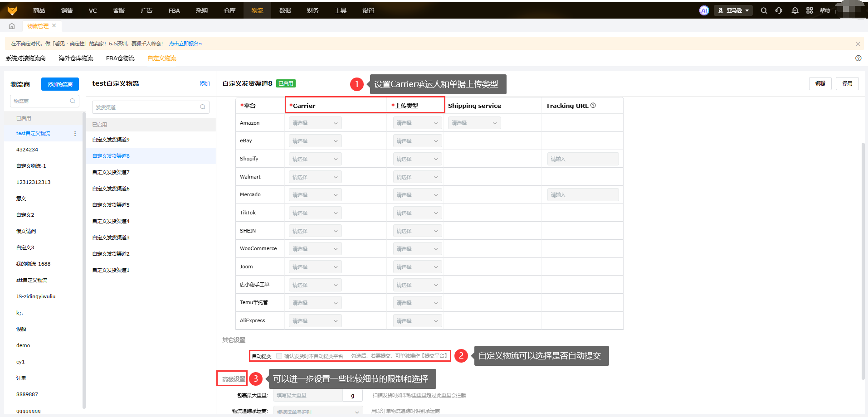
Task: Dismiss the yellow announcement banner
Action: (858, 44)
